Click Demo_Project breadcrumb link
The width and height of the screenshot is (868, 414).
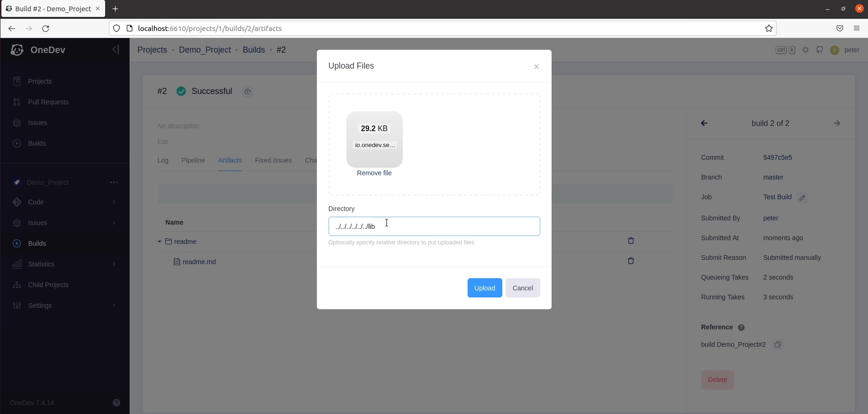click(x=205, y=50)
